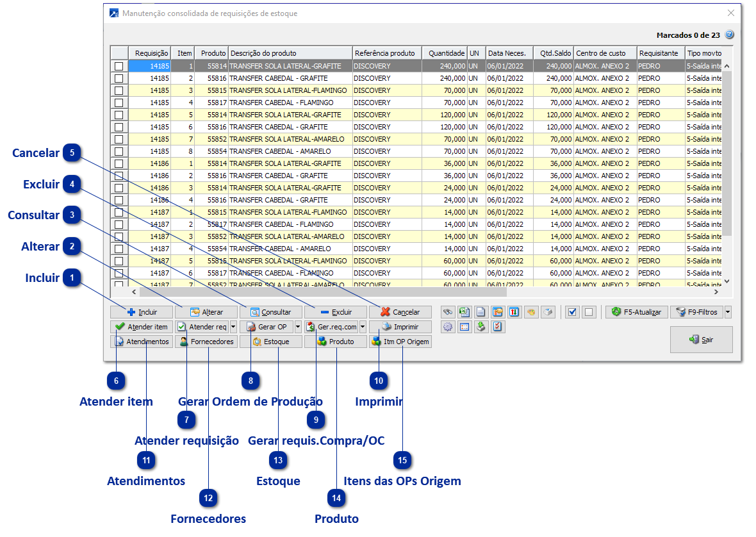This screenshot has height=537, width=756.
Task: Expand the dropdown arrow beside Atender req
Action: click(x=233, y=327)
